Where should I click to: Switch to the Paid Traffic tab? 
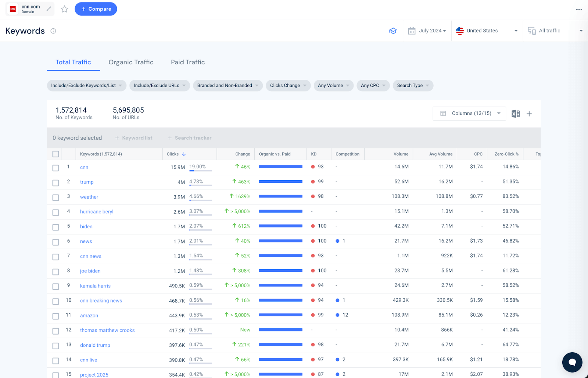(188, 63)
